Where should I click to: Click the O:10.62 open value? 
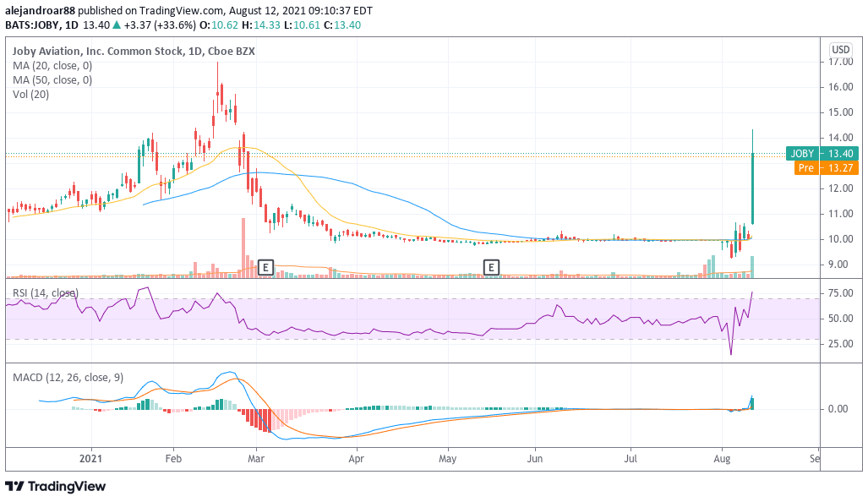tap(219, 25)
